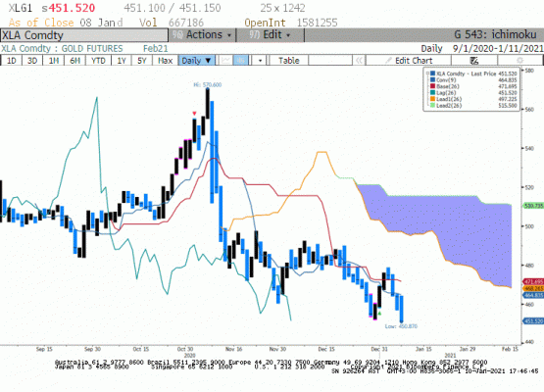Select the candlestick chart type icon
Viewport: 544px width, 392px height.
(x=241, y=61)
